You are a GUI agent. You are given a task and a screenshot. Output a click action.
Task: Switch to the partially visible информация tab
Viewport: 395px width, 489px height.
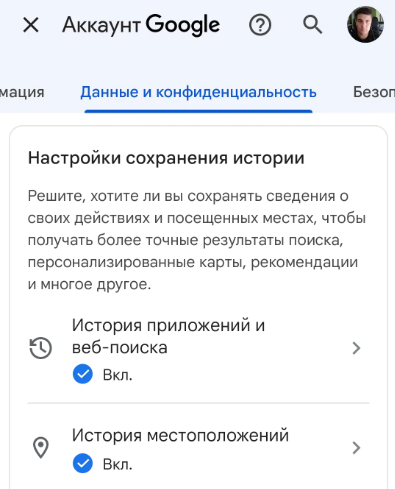22,92
